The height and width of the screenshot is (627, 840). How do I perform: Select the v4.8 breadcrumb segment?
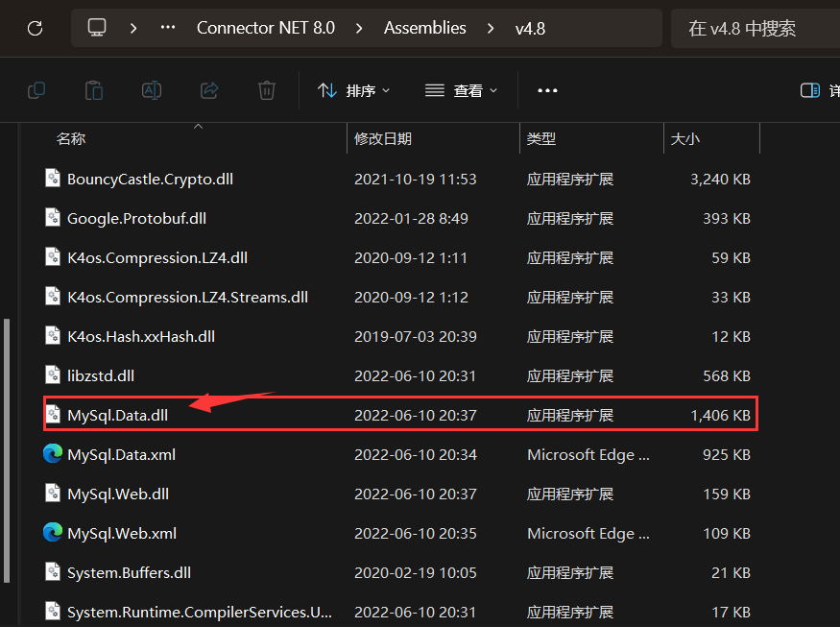coord(530,29)
